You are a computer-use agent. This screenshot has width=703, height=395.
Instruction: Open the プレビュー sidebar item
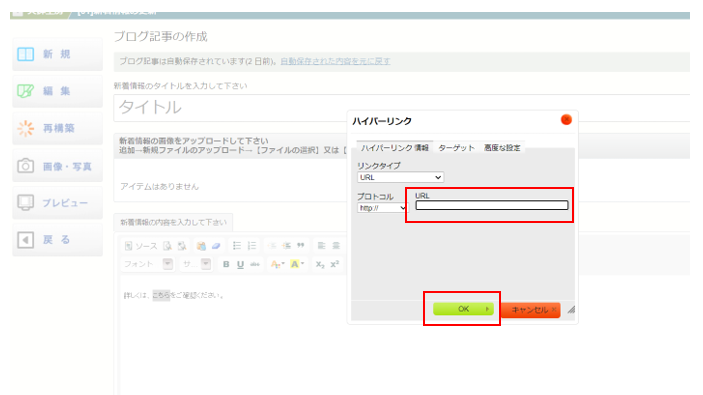coord(57,203)
